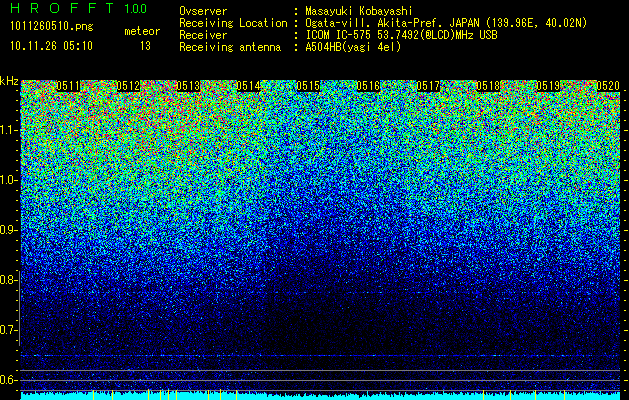
Task: Select the file name 1011260510.png
Action: [x=52, y=26]
